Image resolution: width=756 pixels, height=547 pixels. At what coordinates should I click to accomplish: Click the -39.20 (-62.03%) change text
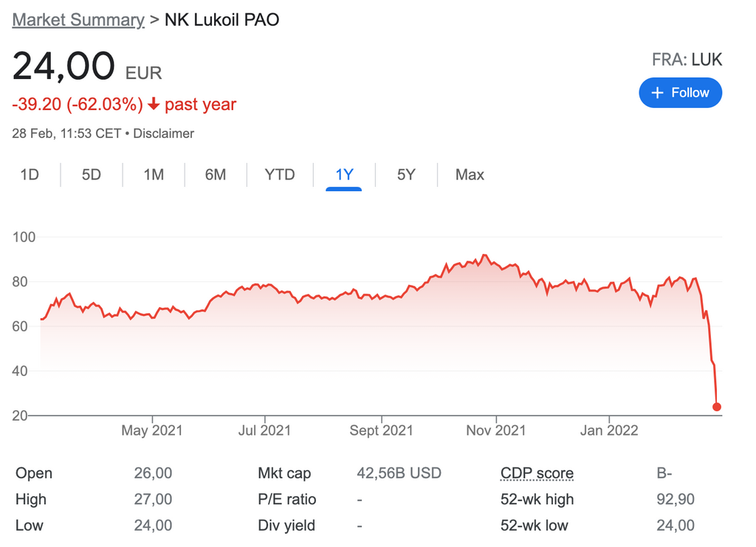coord(78,104)
